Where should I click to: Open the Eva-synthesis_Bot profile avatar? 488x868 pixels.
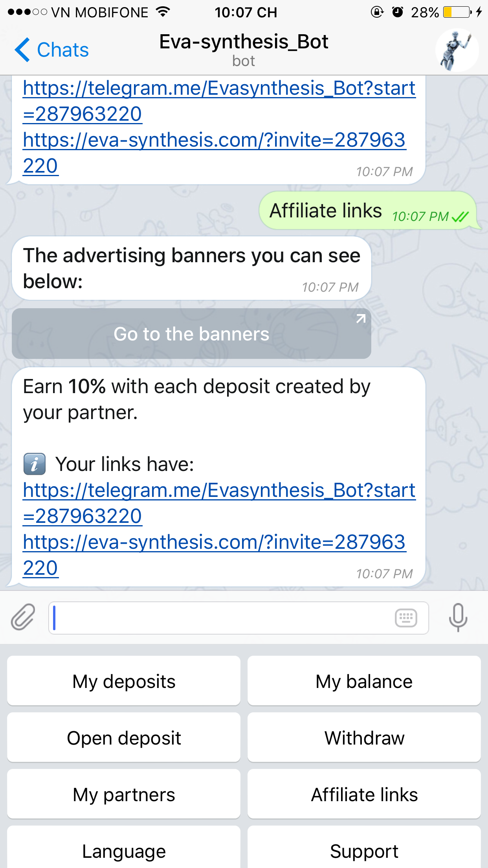[x=457, y=50]
